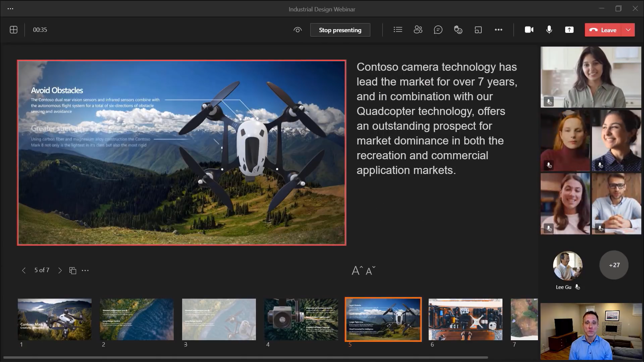Select slide 7 thumbnail
Viewport: 644px width, 362px height.
[524, 319]
